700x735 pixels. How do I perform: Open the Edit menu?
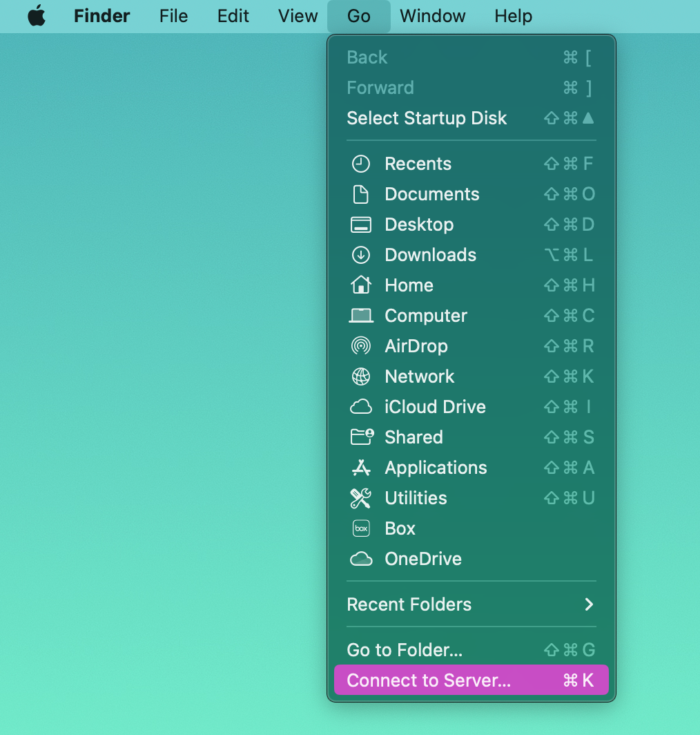tap(233, 16)
